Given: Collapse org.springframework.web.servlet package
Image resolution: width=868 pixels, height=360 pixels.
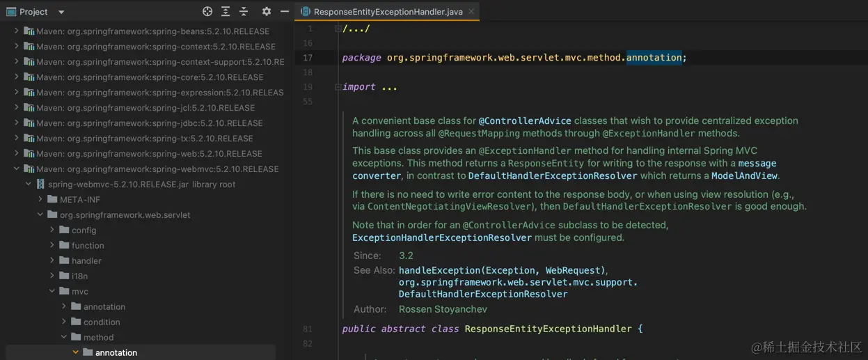Looking at the screenshot, I should [x=40, y=214].
